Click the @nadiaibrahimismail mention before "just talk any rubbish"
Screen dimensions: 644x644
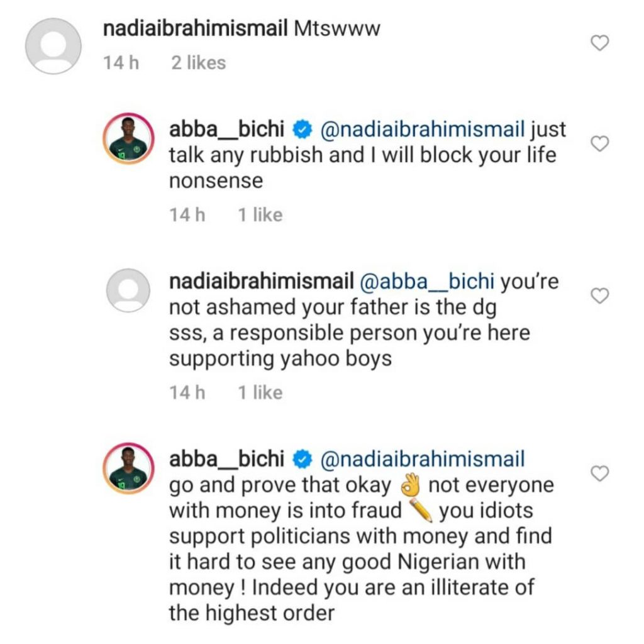point(421,130)
